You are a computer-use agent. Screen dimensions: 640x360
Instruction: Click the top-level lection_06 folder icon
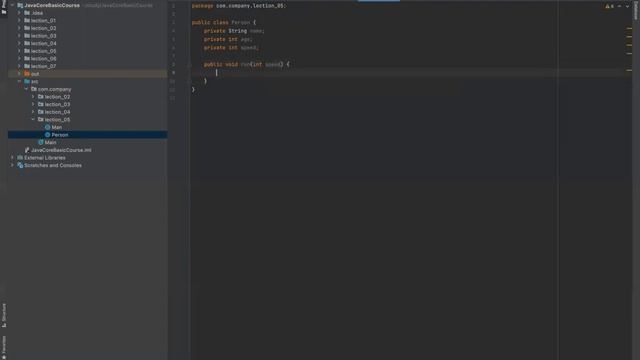27,59
